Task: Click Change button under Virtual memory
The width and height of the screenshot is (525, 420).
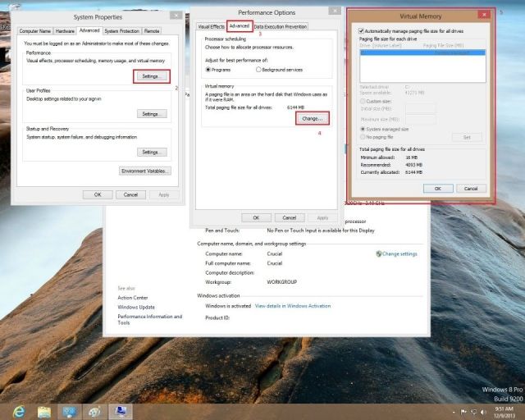Action: (x=312, y=118)
